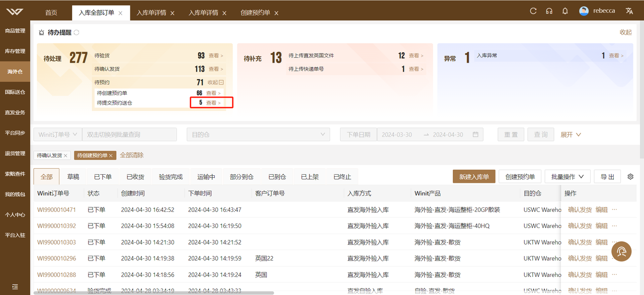644x295 pixels.
Task: Open order link WI9900010471
Action: point(56,209)
